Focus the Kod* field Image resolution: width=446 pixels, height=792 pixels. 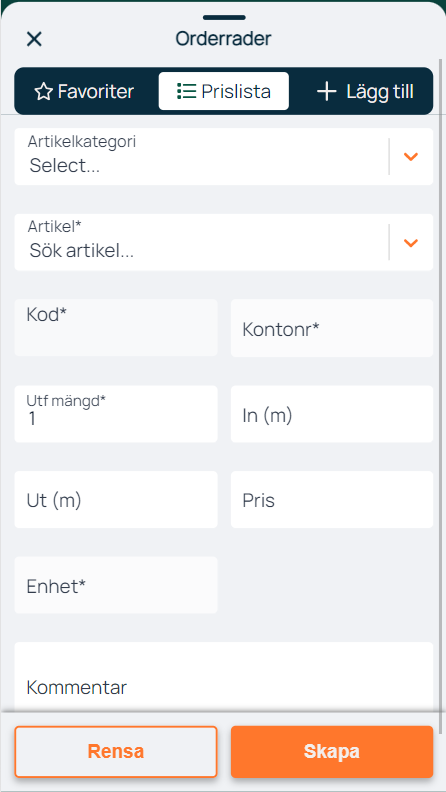tap(116, 328)
